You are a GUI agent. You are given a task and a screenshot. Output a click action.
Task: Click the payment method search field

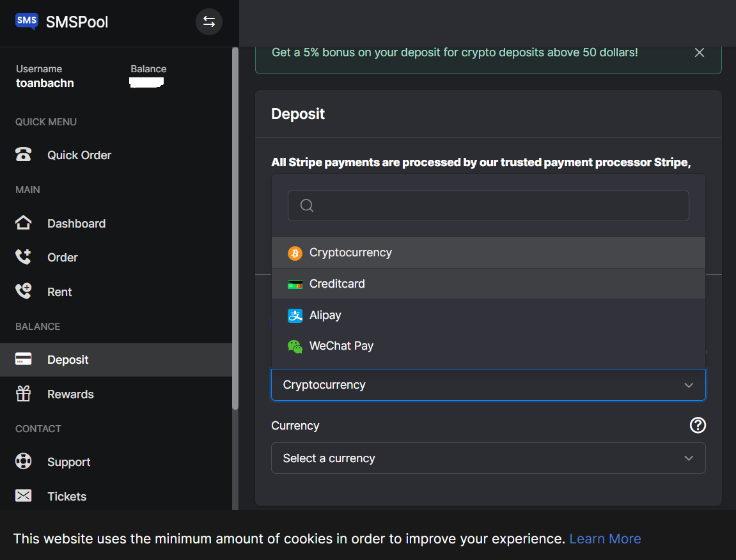pos(488,206)
